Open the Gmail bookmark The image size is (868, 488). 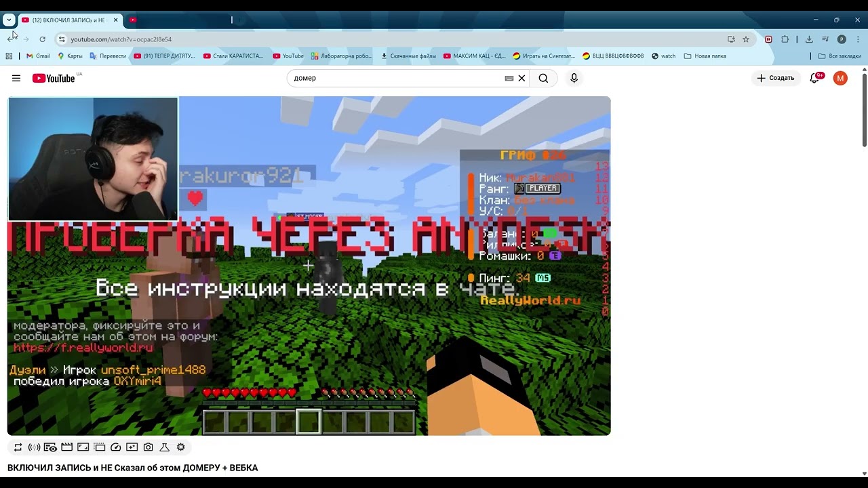point(38,56)
